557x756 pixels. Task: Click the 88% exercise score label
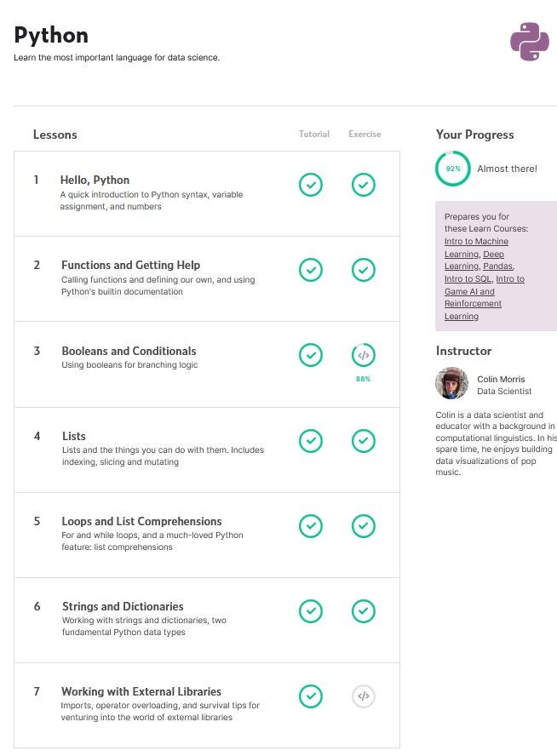click(x=364, y=378)
